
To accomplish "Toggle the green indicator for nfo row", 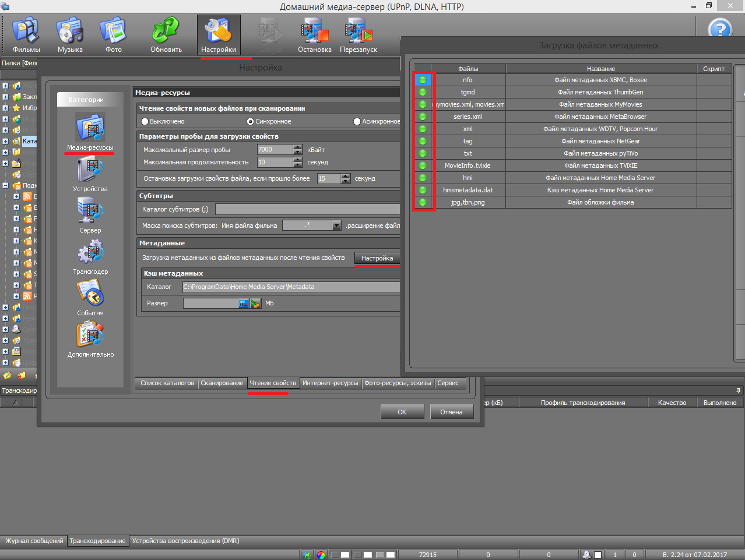I will tap(423, 80).
